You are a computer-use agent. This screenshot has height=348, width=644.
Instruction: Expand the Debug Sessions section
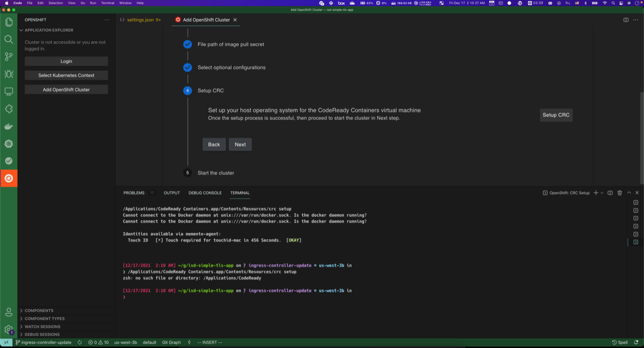point(66,334)
